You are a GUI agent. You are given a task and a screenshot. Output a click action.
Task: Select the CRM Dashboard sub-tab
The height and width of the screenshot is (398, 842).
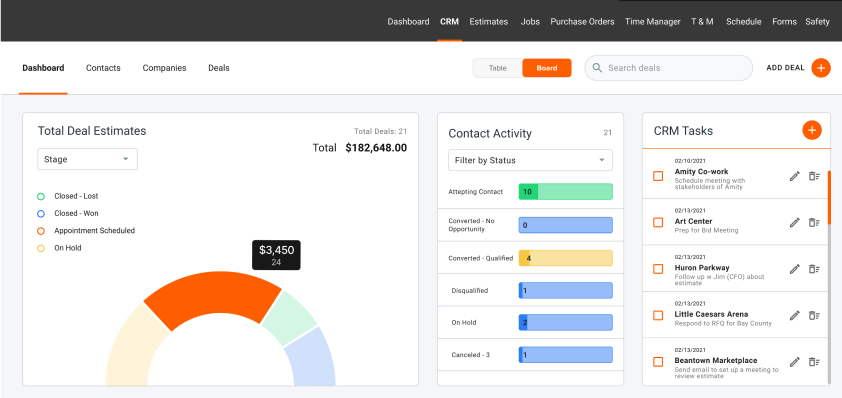pos(43,68)
